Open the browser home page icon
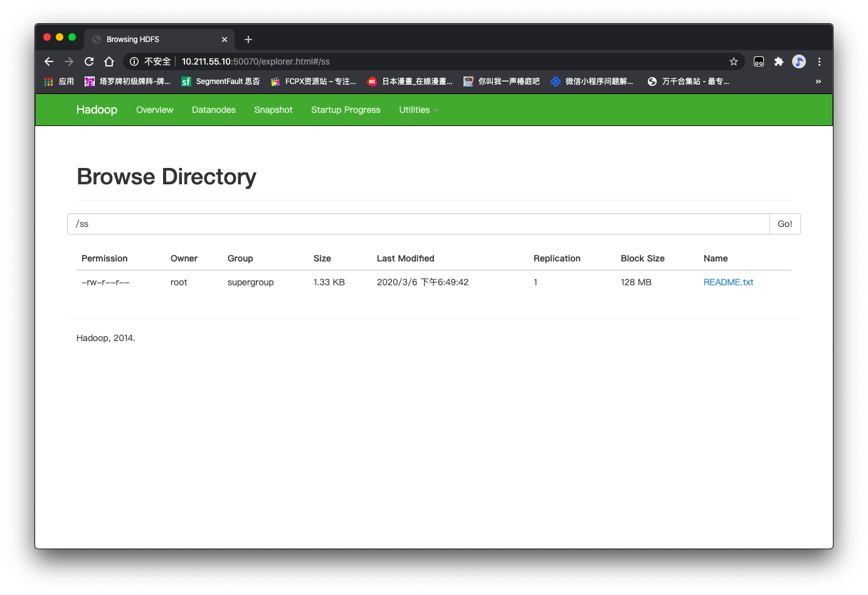Screen dimensions: 868x595 tap(109, 61)
